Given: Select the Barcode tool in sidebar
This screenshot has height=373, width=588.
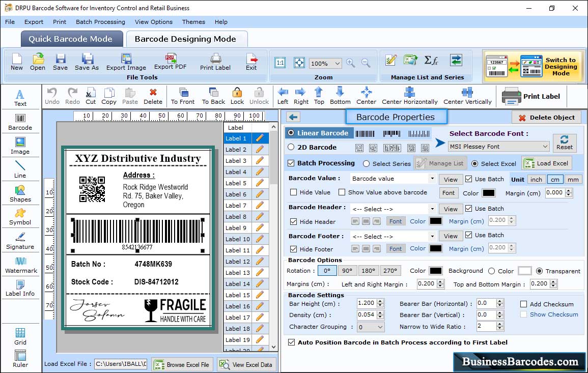Looking at the screenshot, I should pyautogui.click(x=20, y=122).
